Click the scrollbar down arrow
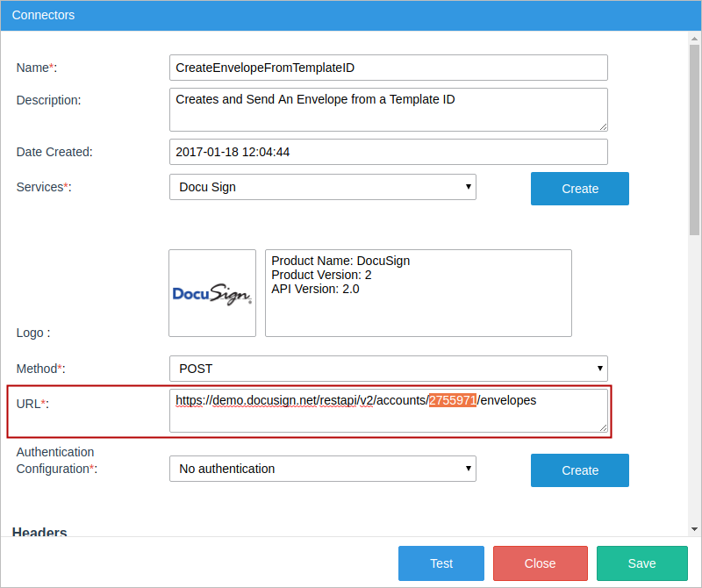702x588 pixels. (x=695, y=529)
